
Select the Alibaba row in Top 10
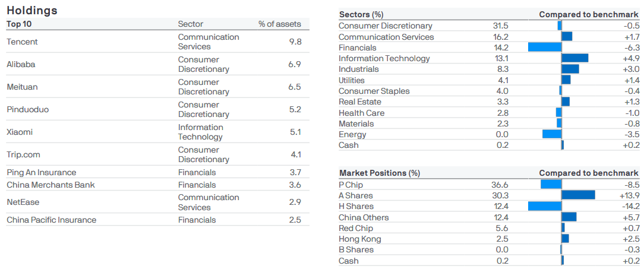[x=20, y=64]
